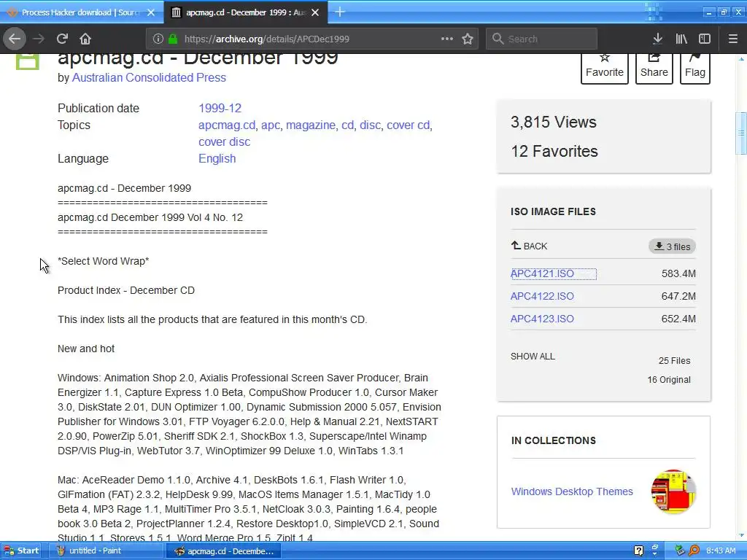
Task: Open the English language link
Action: click(x=217, y=158)
